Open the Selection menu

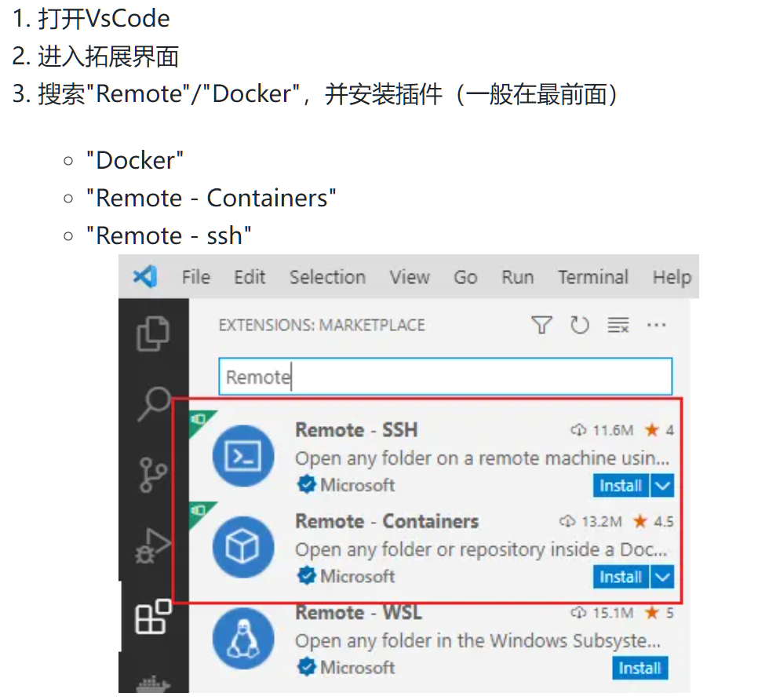327,277
